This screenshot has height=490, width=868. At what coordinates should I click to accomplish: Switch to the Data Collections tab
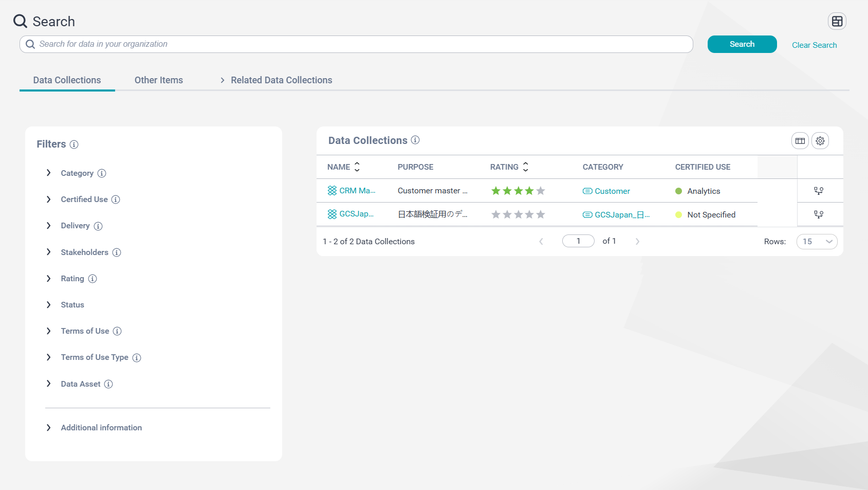pyautogui.click(x=67, y=80)
